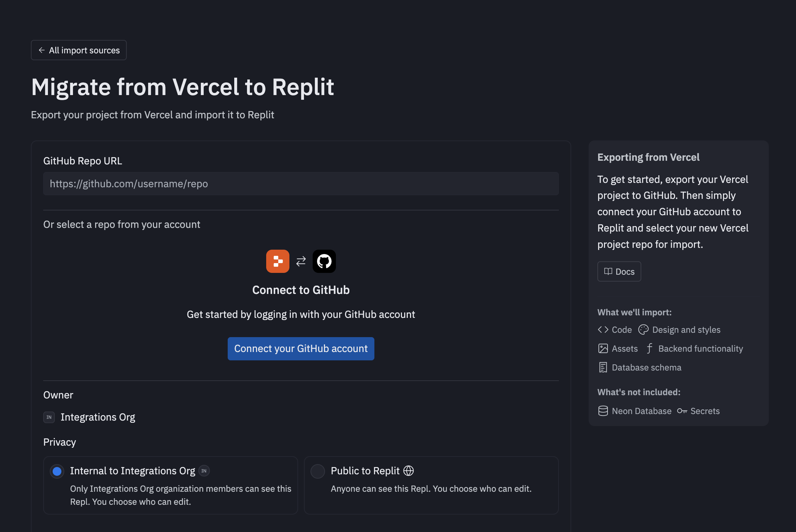Click the black GitHub logo icon

[x=324, y=261]
